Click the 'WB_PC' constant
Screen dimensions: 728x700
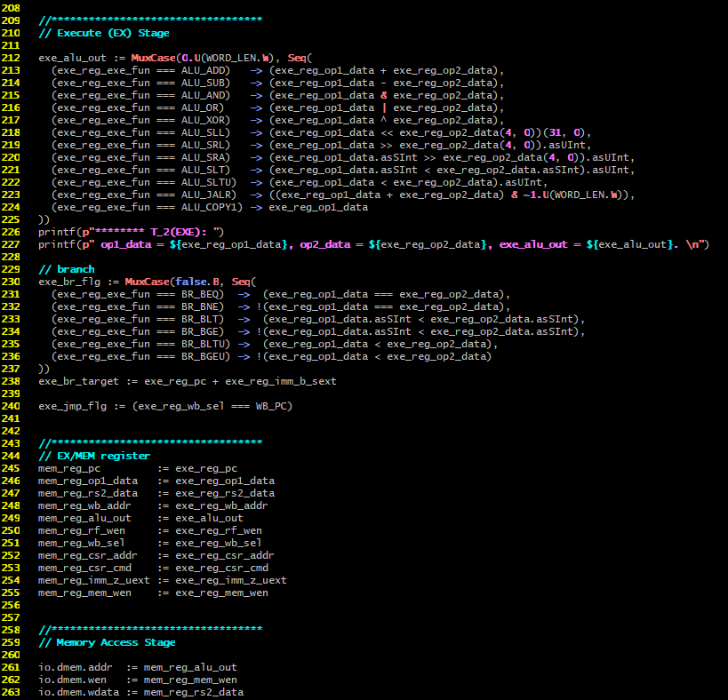click(271, 406)
